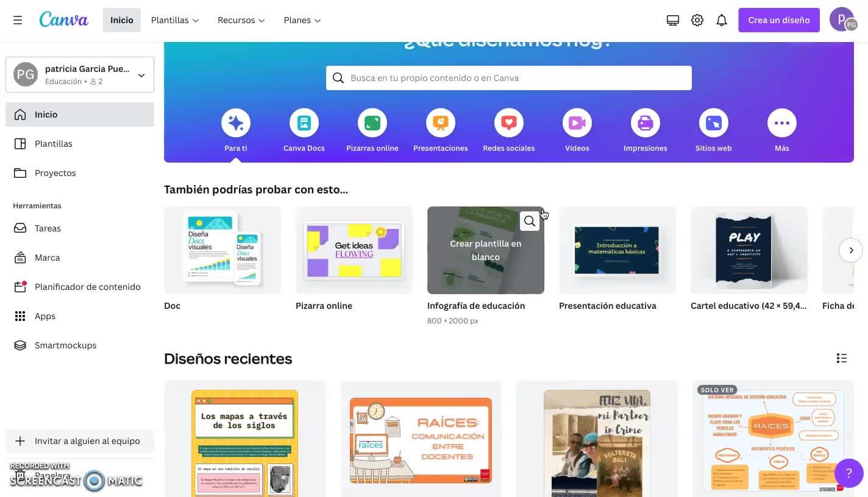
Task: Expand the Recursos dropdown menu
Action: coord(241,20)
